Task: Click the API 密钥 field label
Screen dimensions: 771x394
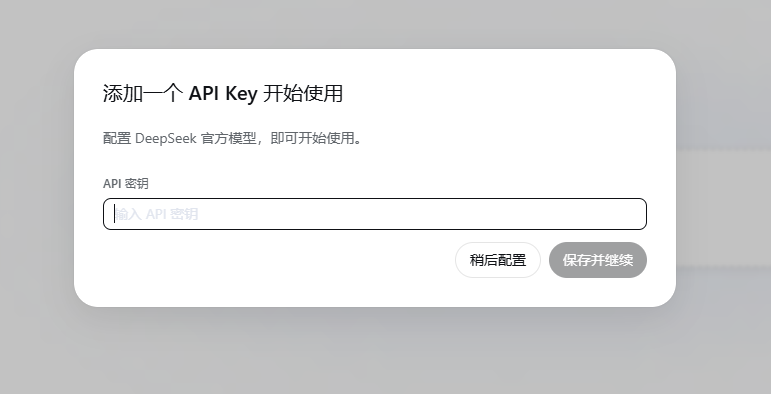Action: pyautogui.click(x=125, y=183)
